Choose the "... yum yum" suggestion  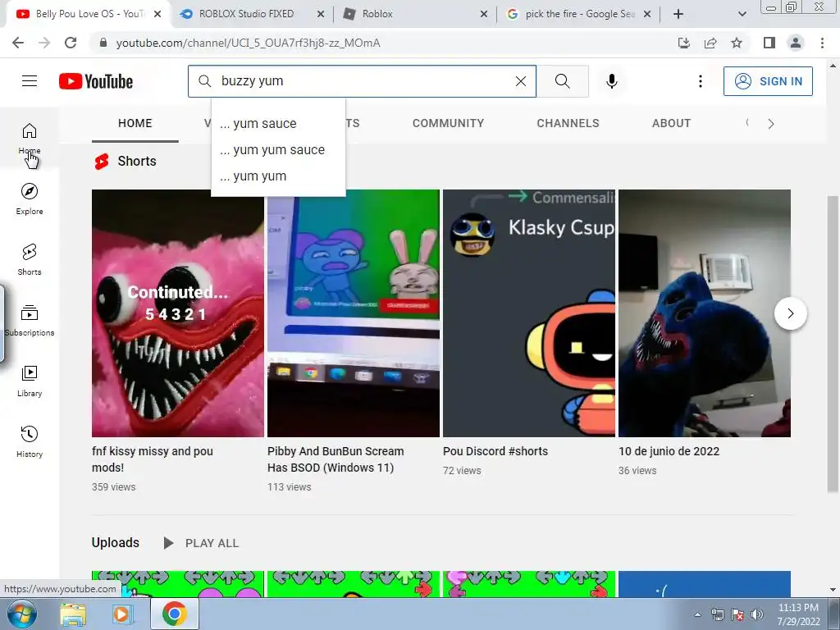[278, 176]
